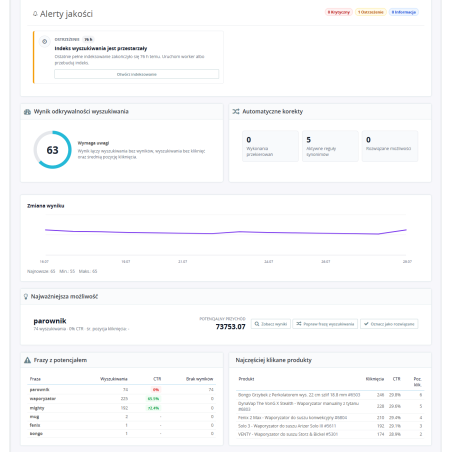The width and height of the screenshot is (452, 452).
Task: Select the waporyzator phrase row
Action: click(x=121, y=399)
